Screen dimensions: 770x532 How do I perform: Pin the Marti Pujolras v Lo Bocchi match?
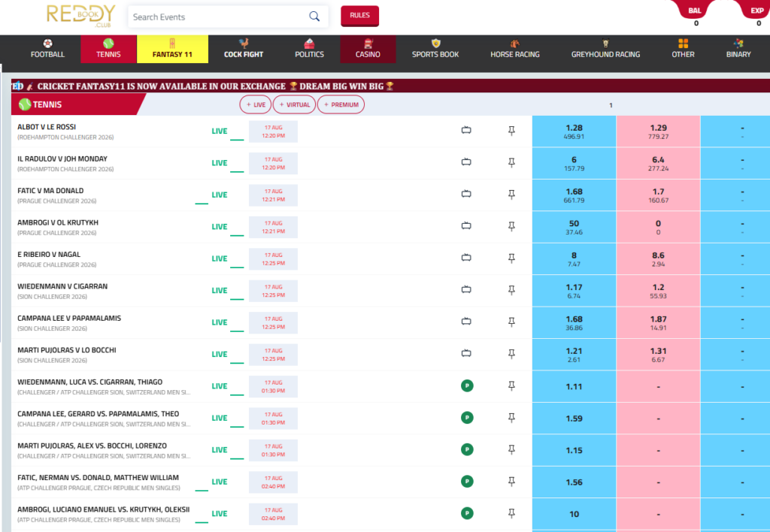[511, 354]
